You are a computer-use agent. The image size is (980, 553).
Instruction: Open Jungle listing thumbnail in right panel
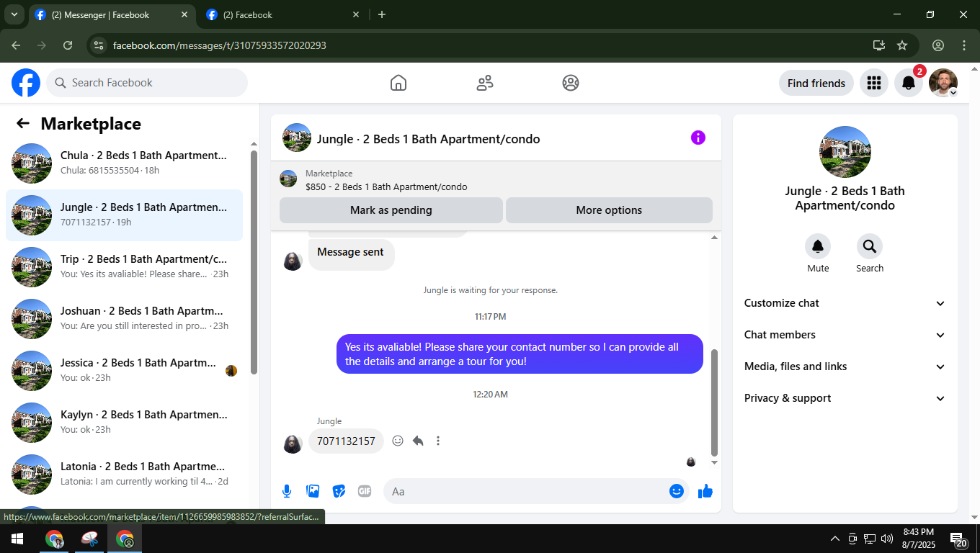845,152
